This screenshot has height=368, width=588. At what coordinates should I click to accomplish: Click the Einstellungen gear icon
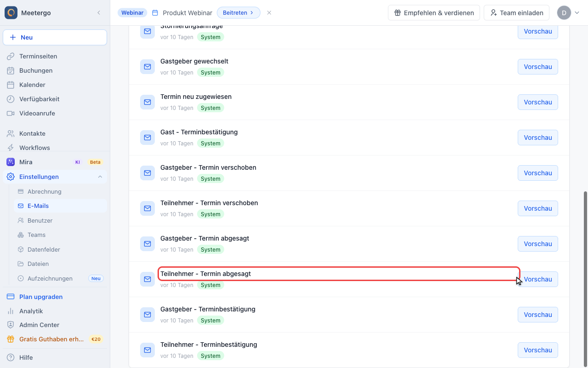[x=11, y=177]
